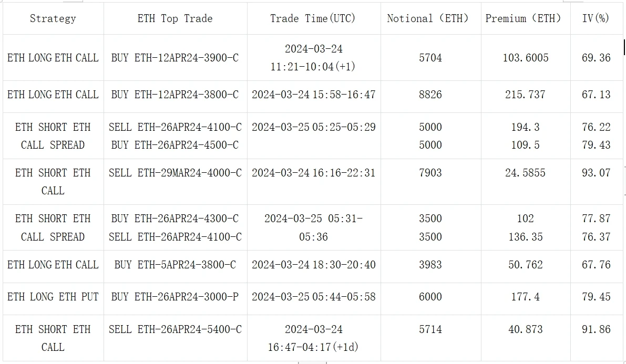The height and width of the screenshot is (364, 626).
Task: Click the BUY ETH-12APR24-3800-C trade cell
Action: (175, 95)
